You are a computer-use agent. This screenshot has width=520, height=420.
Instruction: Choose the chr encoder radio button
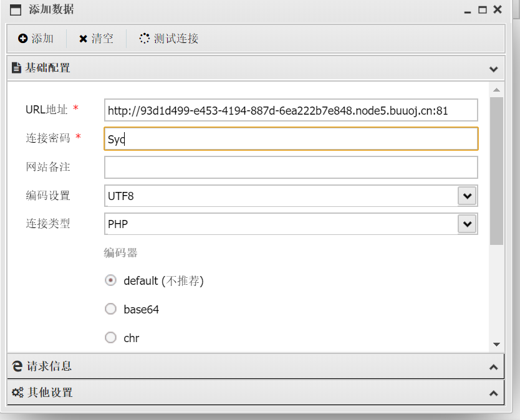click(x=110, y=338)
